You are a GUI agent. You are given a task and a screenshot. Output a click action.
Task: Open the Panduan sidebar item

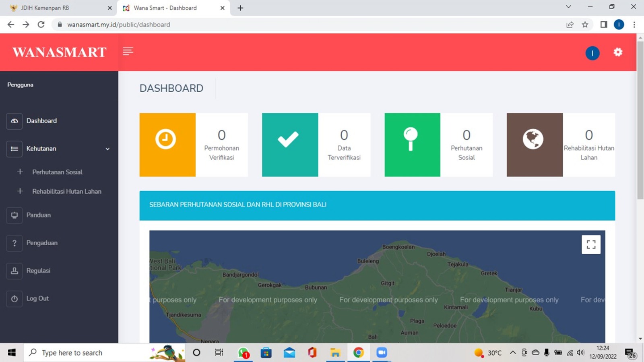38,215
